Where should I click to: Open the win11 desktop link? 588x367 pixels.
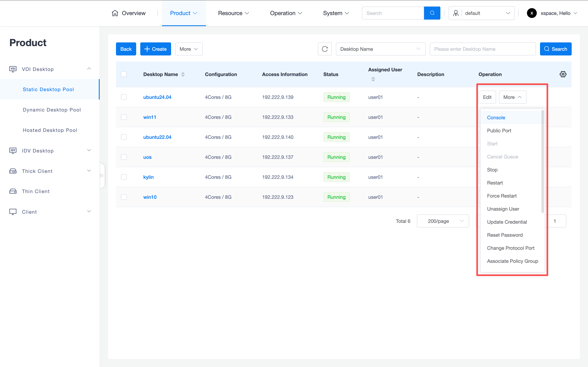click(150, 117)
